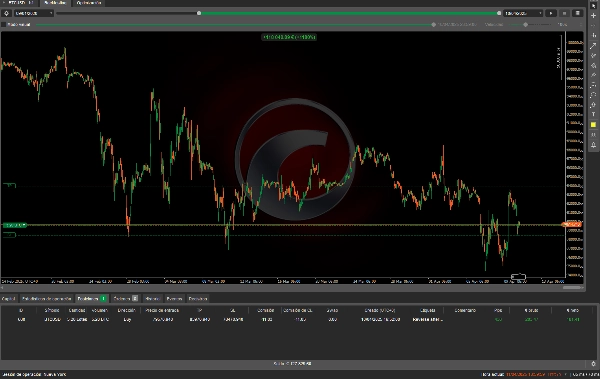Open the end date dropdown
Viewport: 600px width, 379px height.
pos(523,13)
